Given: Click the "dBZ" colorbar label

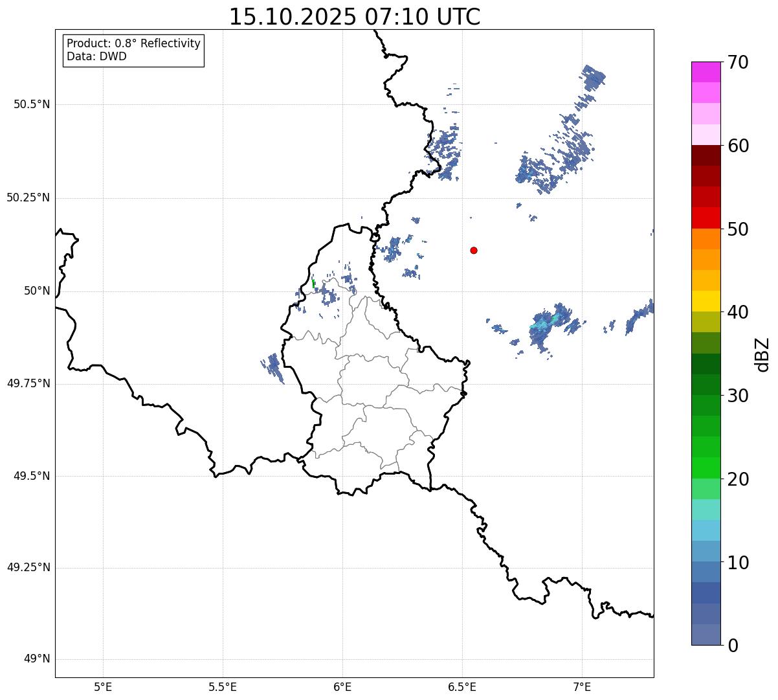Looking at the screenshot, I should point(762,354).
